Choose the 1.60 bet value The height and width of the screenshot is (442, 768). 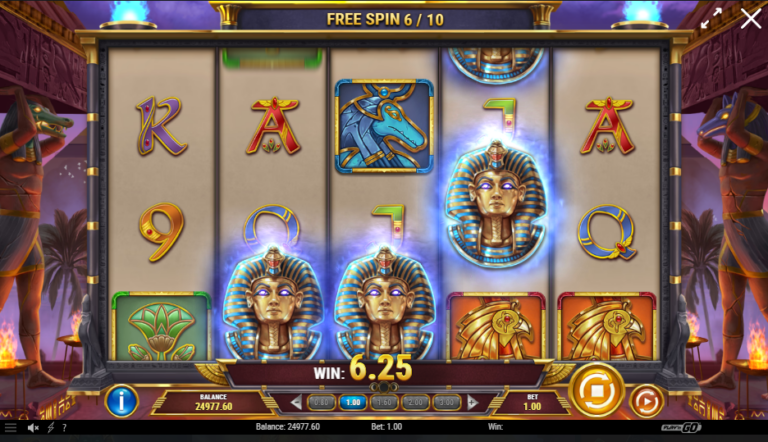pos(384,402)
